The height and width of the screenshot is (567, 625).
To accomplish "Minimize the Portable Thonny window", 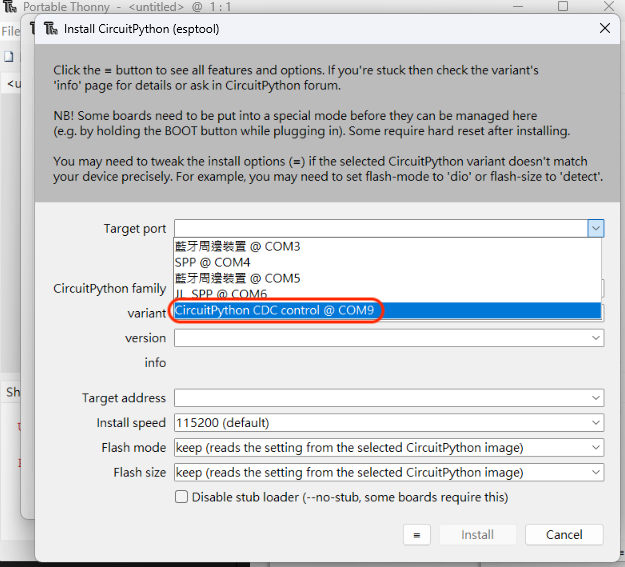I will click(518, 6).
